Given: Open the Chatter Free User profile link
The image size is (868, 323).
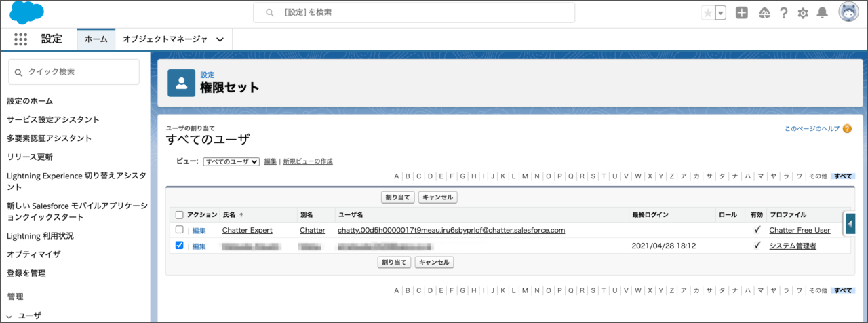Looking at the screenshot, I should pos(800,231).
